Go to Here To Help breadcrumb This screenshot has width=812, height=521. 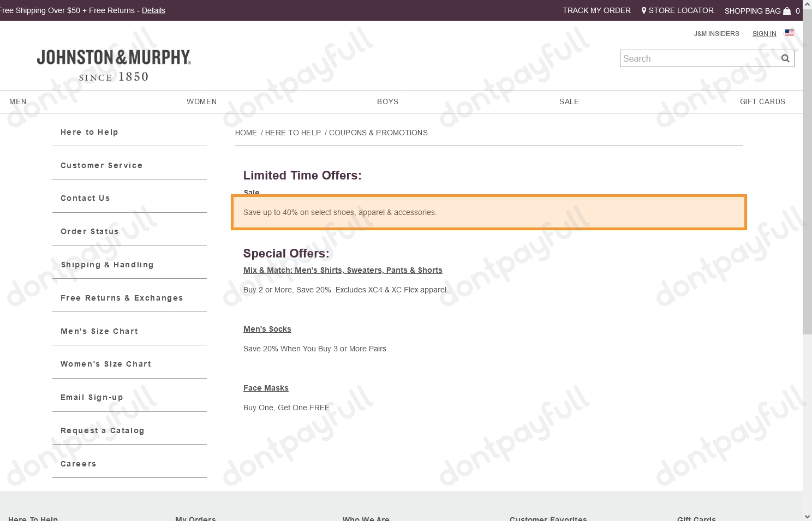pos(293,133)
